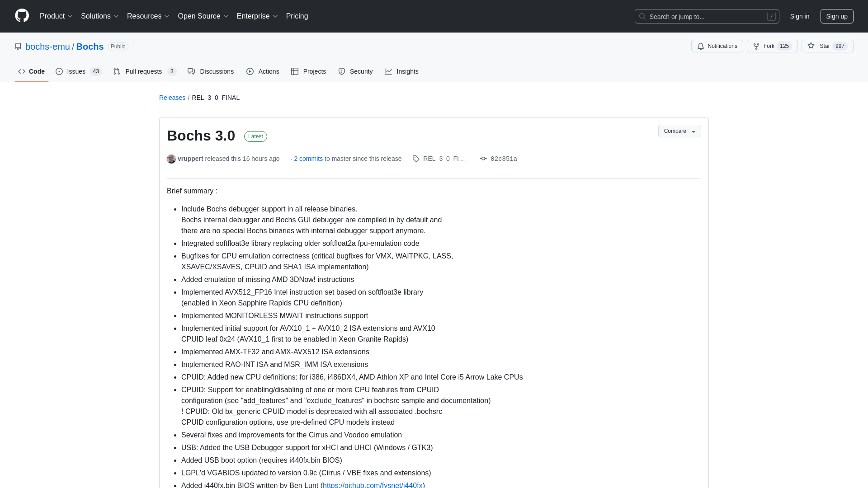868x488 pixels.
Task: Open the Bochs repository link
Action: point(90,47)
